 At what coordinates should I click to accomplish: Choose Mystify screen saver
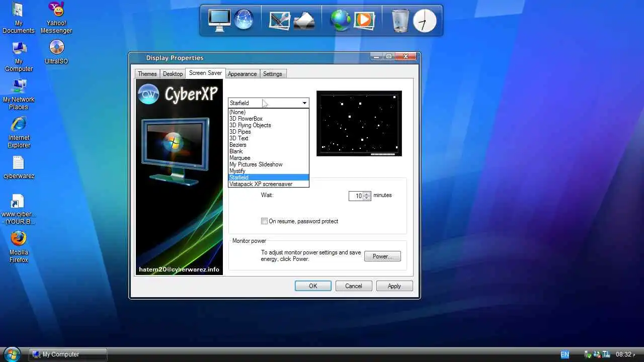point(268,171)
